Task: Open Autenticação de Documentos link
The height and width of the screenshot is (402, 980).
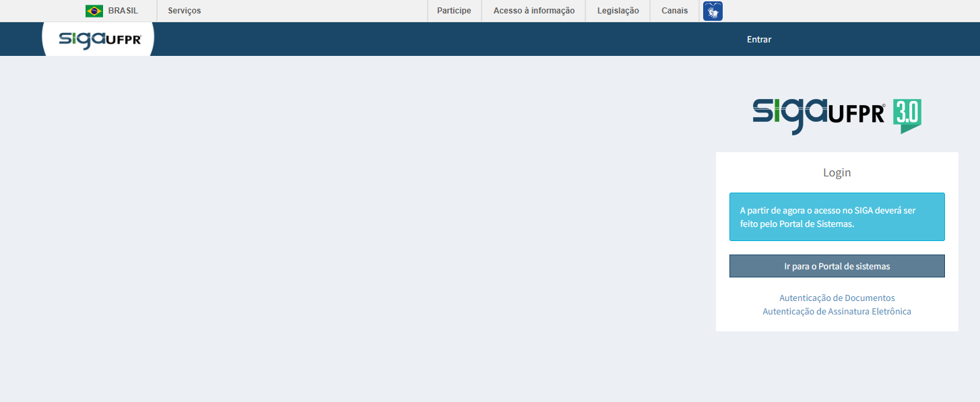Action: pyautogui.click(x=837, y=298)
